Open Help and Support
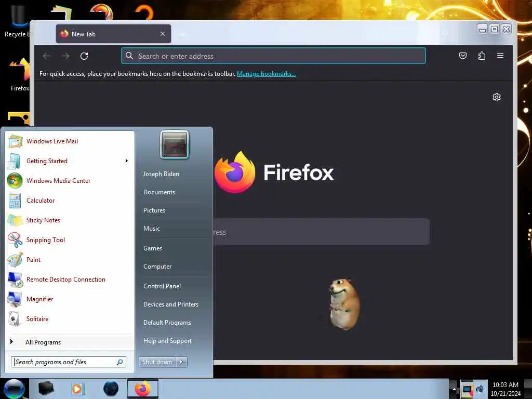 pos(168,341)
